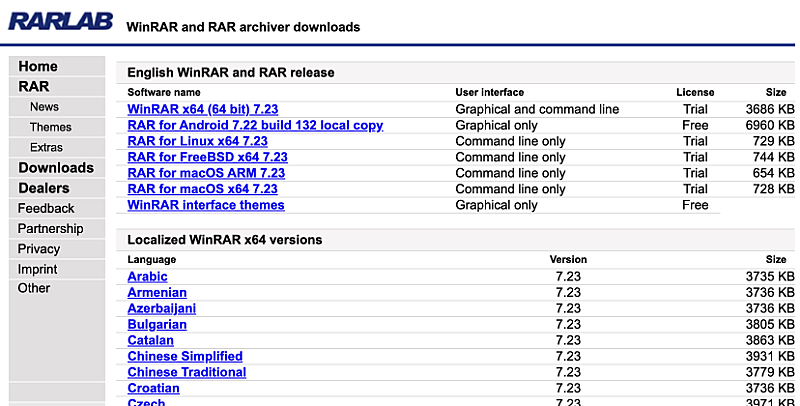The image size is (800, 406).
Task: Open the Chinese Simplified version link
Action: click(185, 356)
